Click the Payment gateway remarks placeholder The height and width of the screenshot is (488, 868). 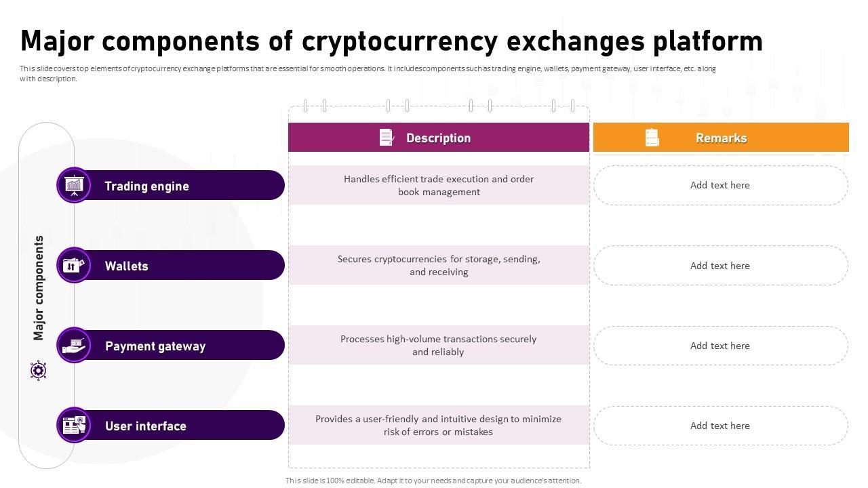click(x=720, y=346)
